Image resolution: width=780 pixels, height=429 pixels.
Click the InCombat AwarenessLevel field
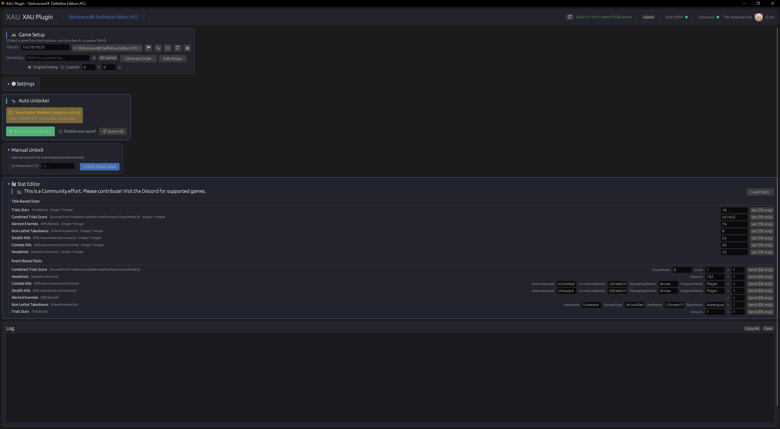[566, 284]
